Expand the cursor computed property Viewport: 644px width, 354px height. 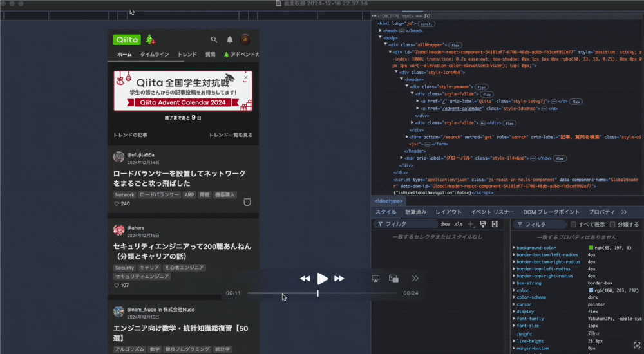514,304
